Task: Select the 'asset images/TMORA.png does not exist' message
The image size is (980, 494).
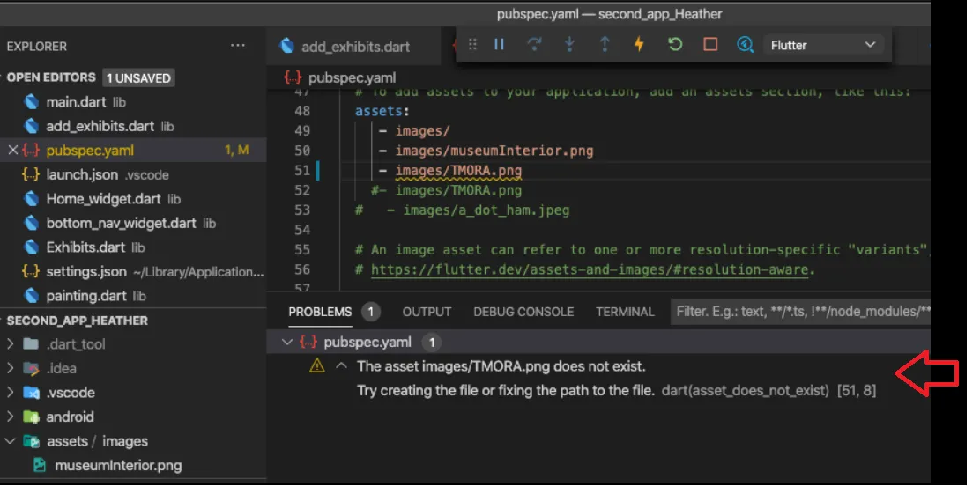Action: point(501,366)
